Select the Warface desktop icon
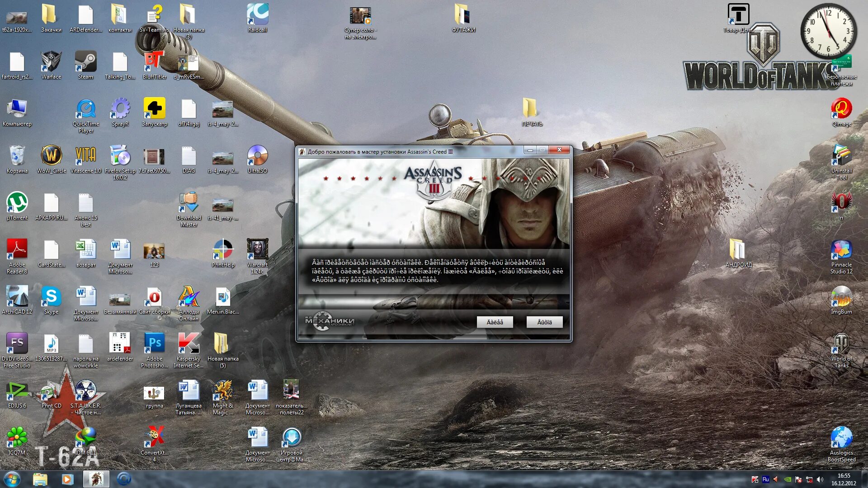Image resolution: width=868 pixels, height=488 pixels. [51, 65]
